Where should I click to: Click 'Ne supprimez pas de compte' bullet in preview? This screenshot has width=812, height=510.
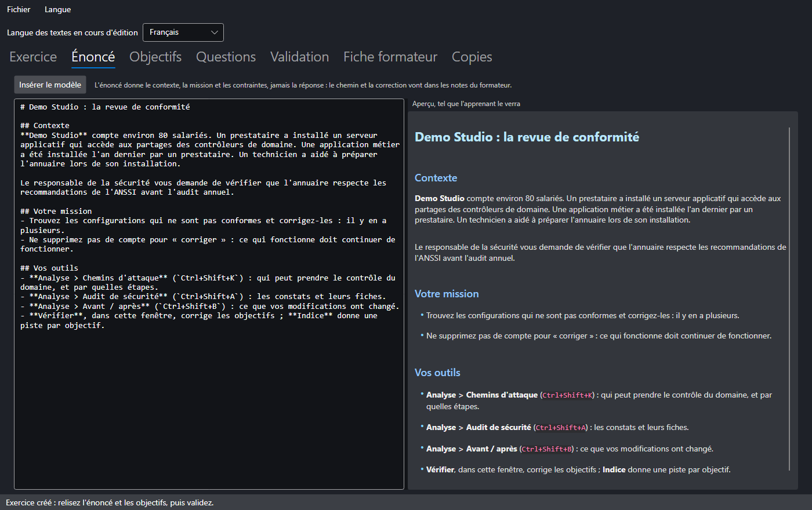[599, 336]
